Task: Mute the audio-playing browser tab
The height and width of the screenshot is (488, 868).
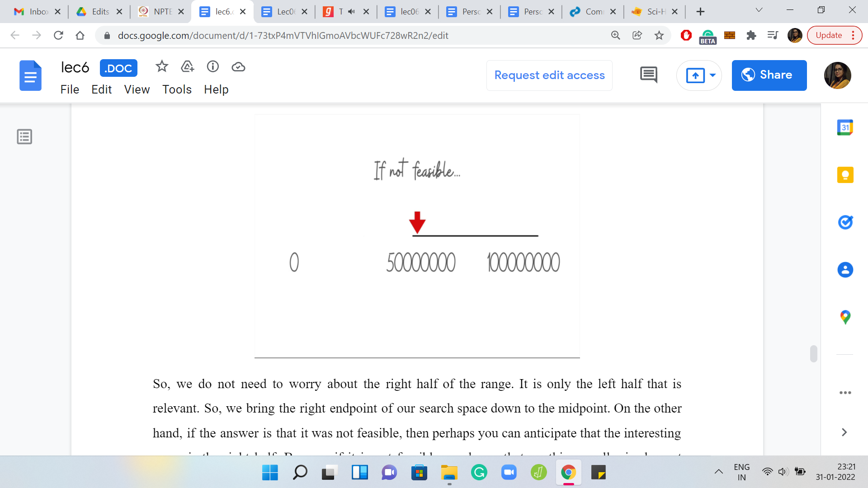Action: (352, 12)
